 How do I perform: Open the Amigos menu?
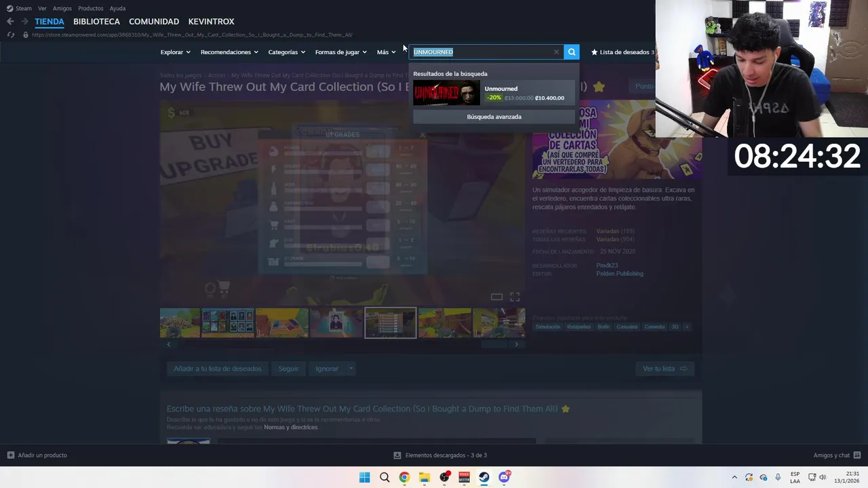coord(62,8)
